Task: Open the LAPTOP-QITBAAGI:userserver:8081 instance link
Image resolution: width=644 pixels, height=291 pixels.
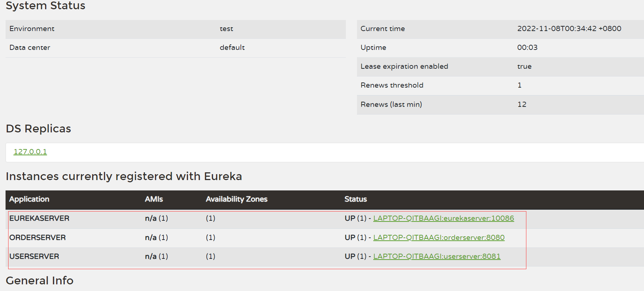Action: [437, 256]
